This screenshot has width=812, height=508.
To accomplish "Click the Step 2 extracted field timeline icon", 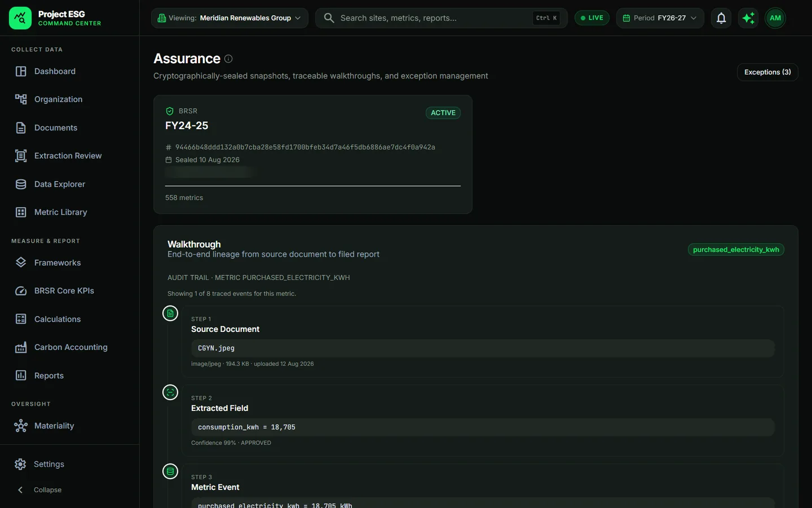I will (170, 392).
